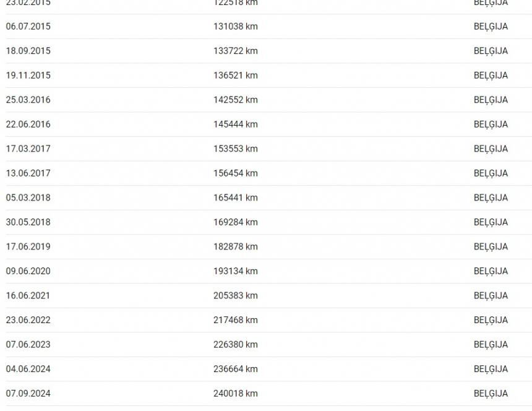Click BEĻĢIJA country in 04.06.2024 row

click(491, 370)
